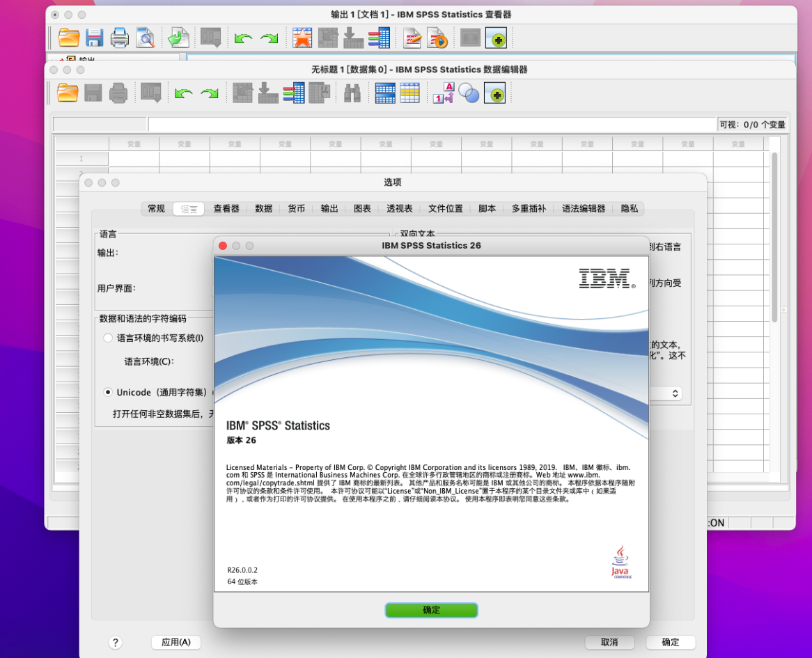Select the Print icon in the Viewer toolbar
The height and width of the screenshot is (658, 812).
coord(120,38)
